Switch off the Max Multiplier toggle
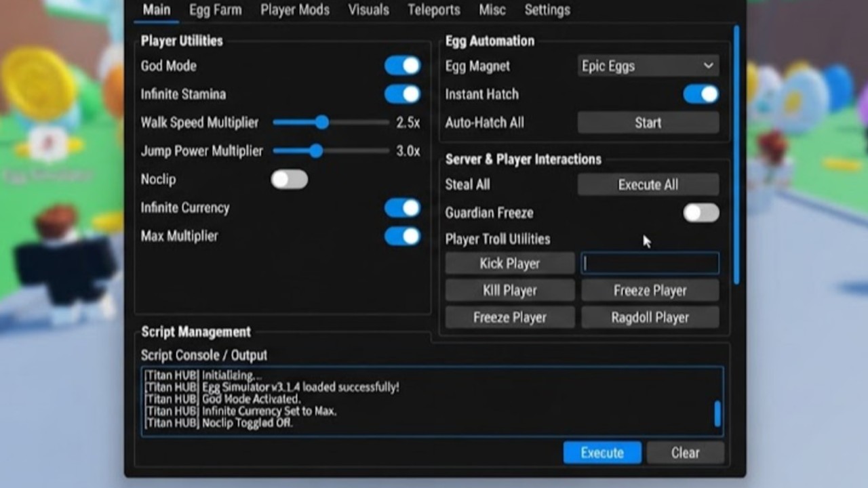Image resolution: width=868 pixels, height=488 pixels. [x=403, y=237]
